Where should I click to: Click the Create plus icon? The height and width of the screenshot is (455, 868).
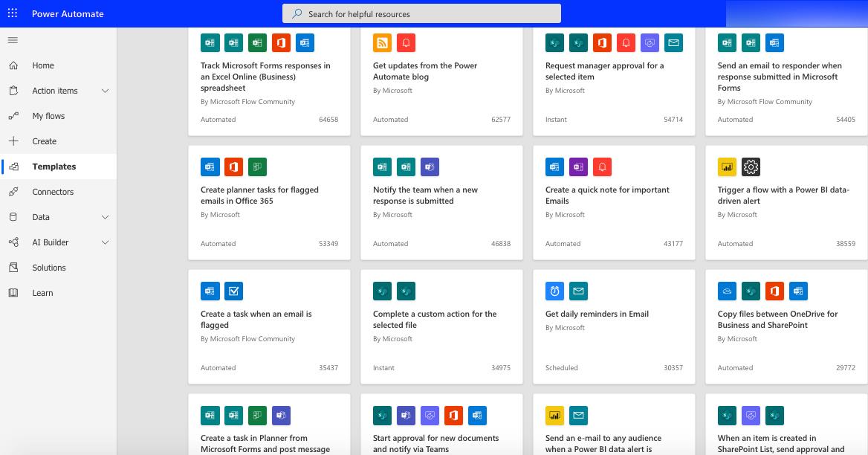click(14, 141)
